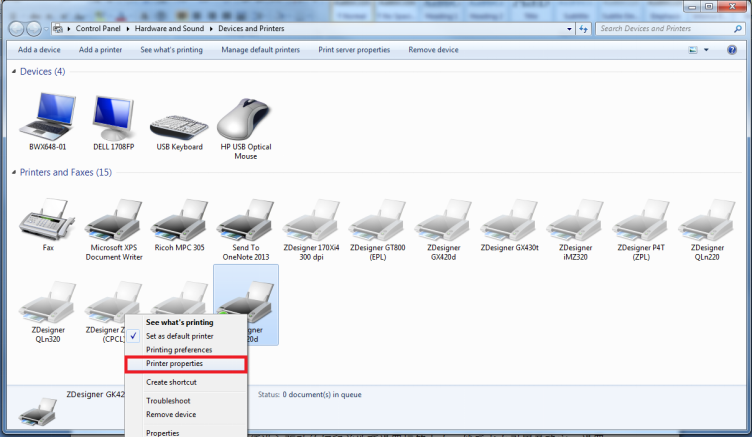Select the DELL 1708FP monitor icon
752x437 pixels.
click(113, 119)
